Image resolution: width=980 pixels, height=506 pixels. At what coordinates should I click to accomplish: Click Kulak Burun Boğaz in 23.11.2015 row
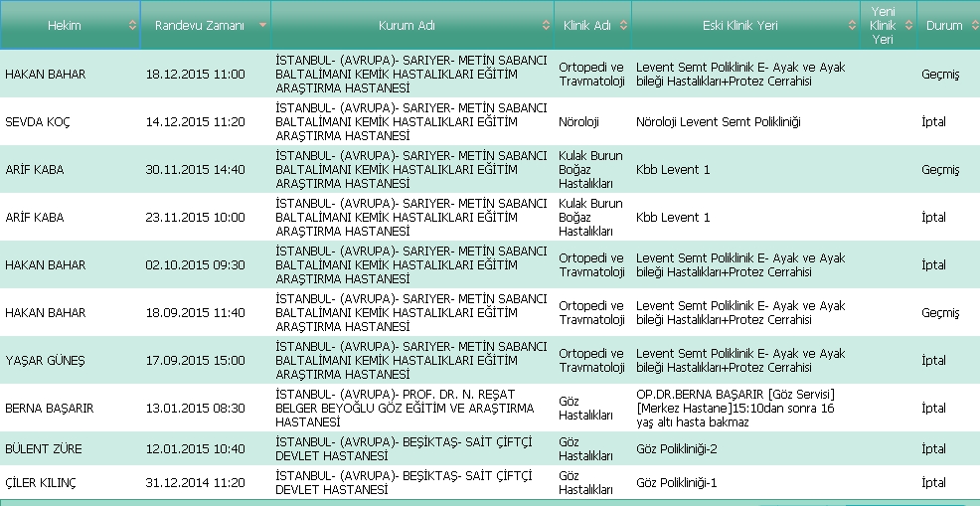pos(590,217)
